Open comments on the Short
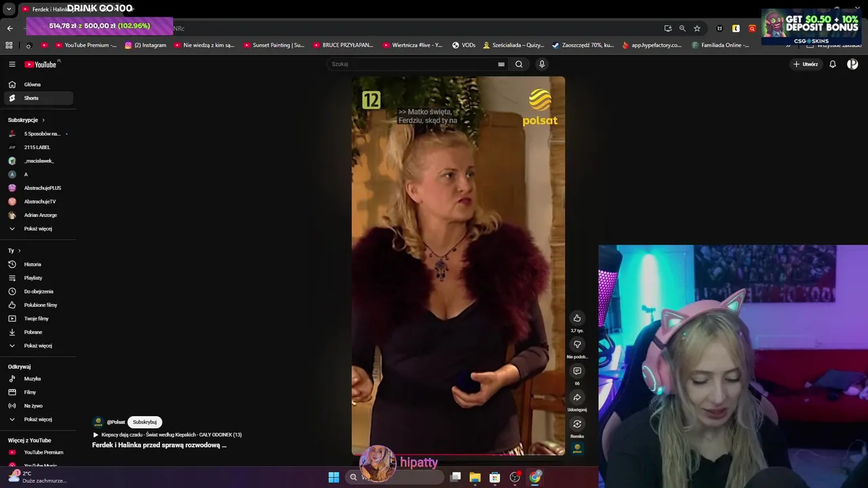 (577, 371)
